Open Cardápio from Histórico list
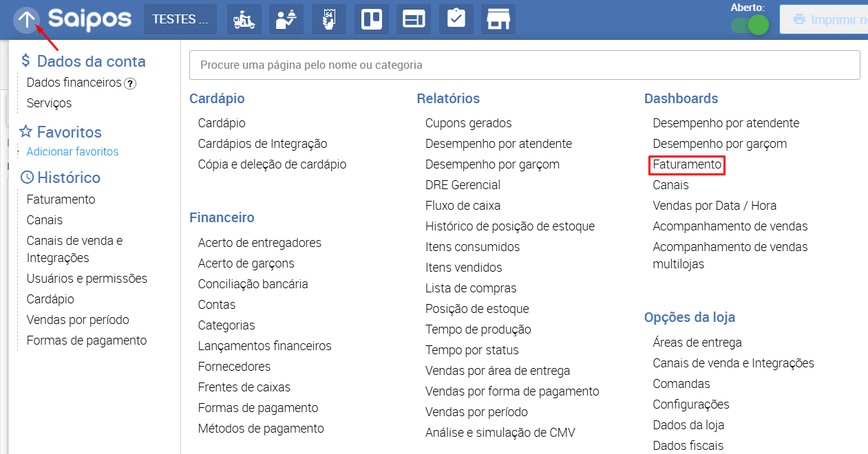Screen dimensions: 868x454 pyautogui.click(x=50, y=299)
